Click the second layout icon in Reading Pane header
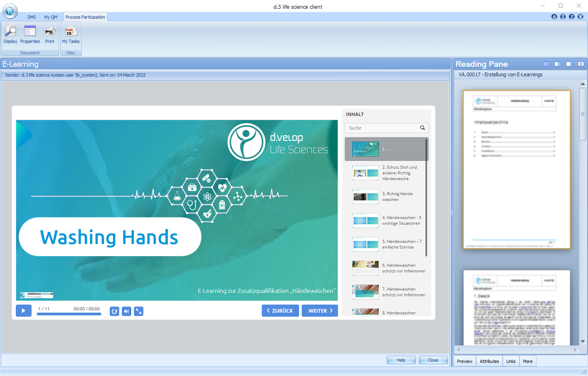 click(x=557, y=64)
